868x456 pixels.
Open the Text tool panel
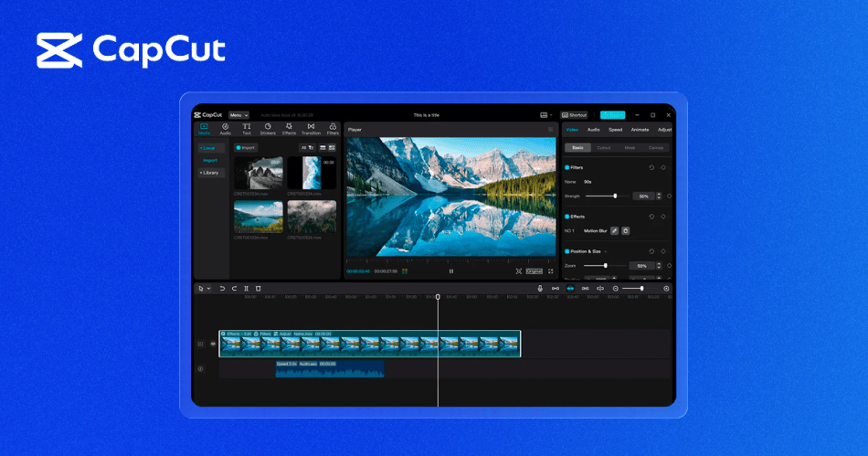(x=247, y=129)
